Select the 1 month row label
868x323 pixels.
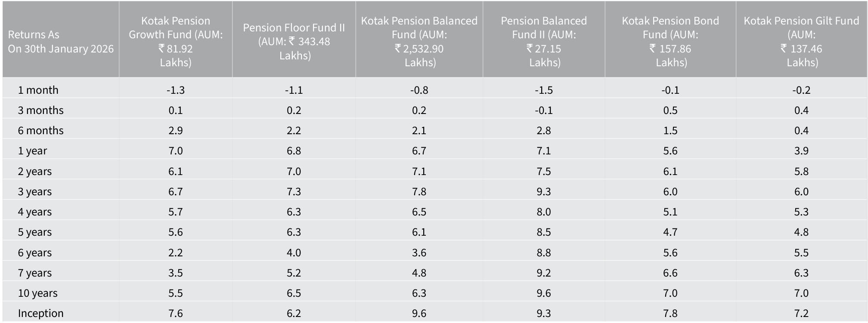point(38,90)
